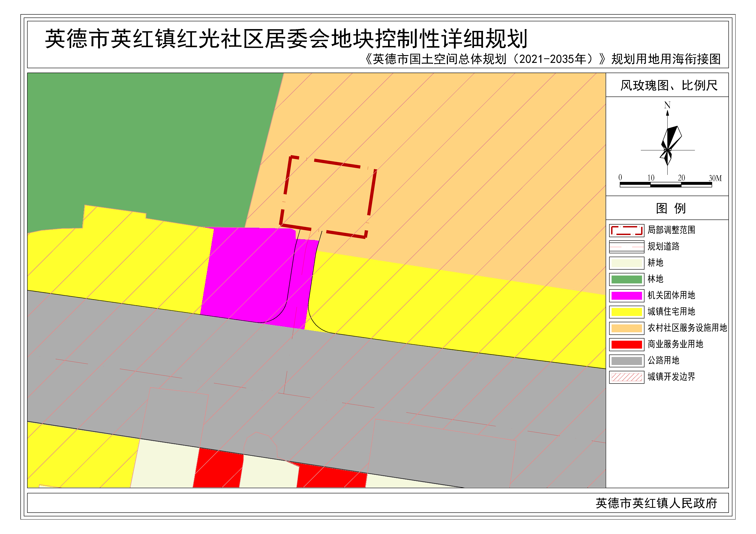Click the 风玫瑰图、比例尺 panel heading
Screen dimensions: 756x534
point(669,86)
